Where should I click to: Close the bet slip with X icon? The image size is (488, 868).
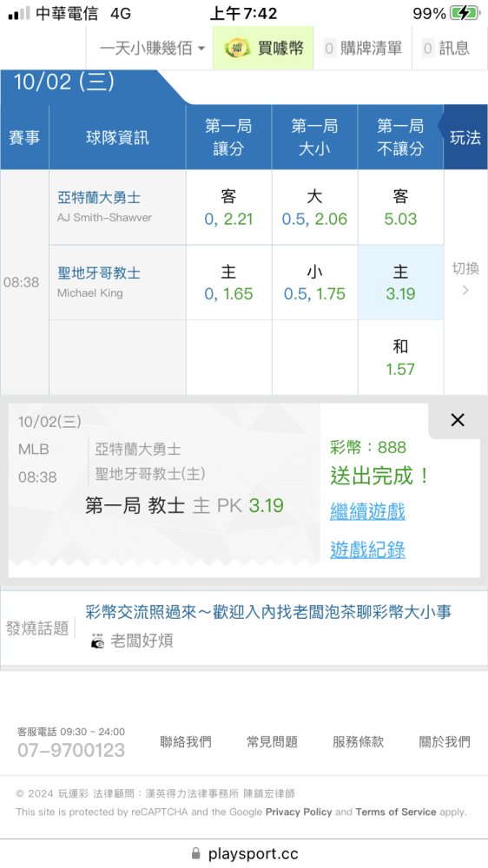(x=458, y=420)
